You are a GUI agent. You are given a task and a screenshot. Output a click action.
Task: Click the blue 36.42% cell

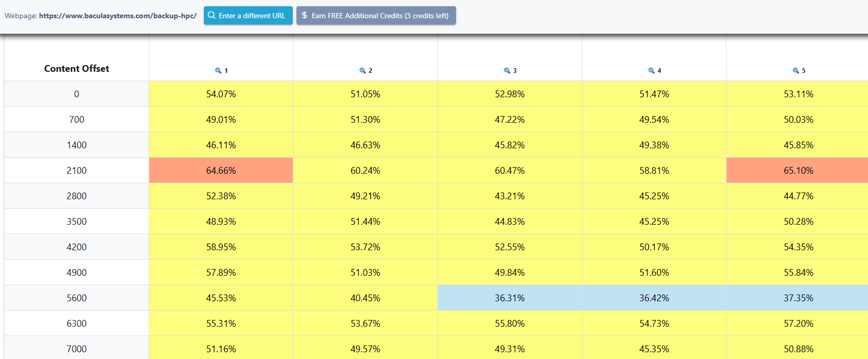click(x=654, y=298)
